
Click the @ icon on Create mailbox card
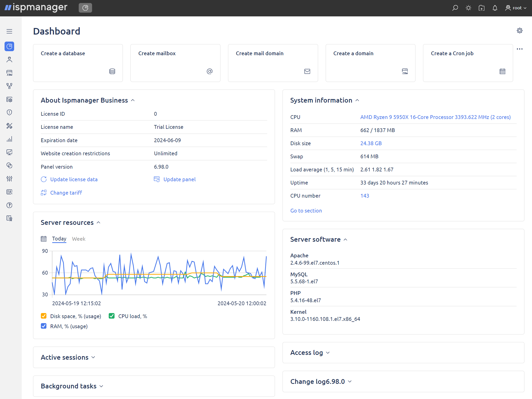[210, 71]
